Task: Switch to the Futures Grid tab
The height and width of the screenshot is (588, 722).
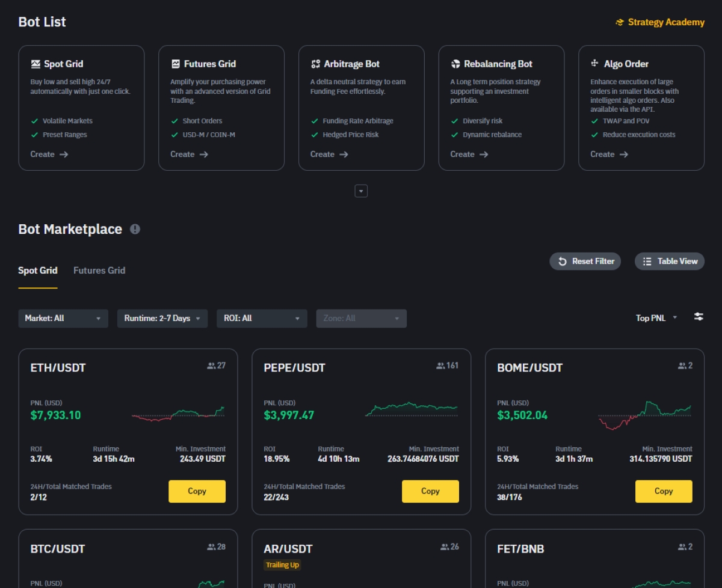Action: (99, 271)
